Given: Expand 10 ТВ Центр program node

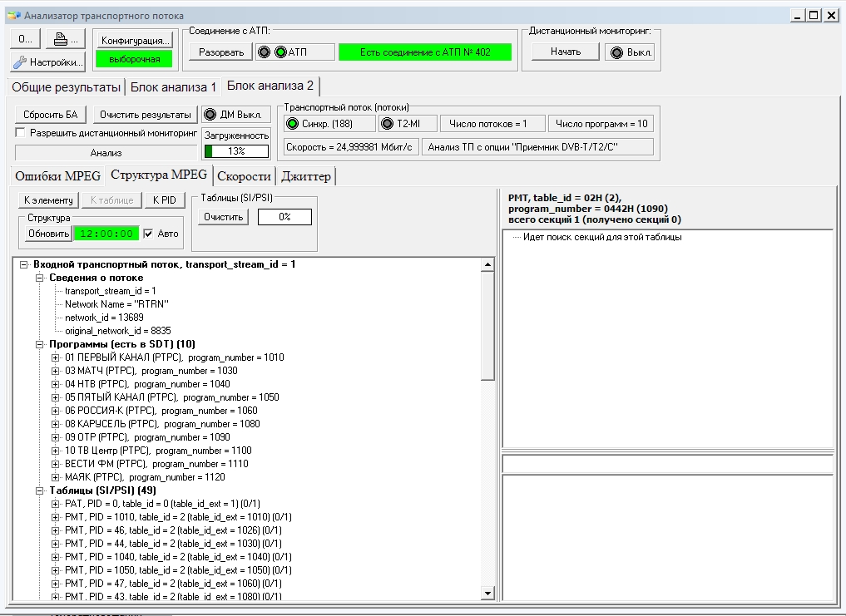Looking at the screenshot, I should pos(55,451).
